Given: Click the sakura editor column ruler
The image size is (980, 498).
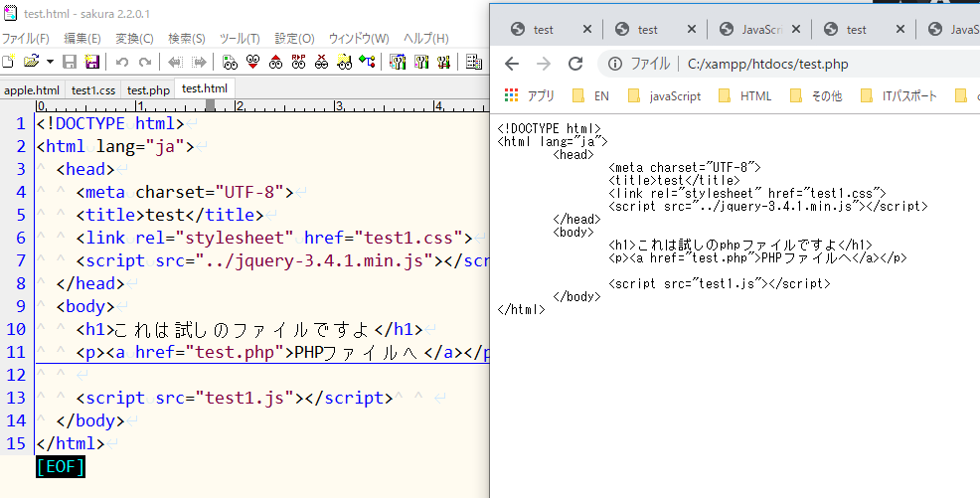Looking at the screenshot, I should (262, 105).
